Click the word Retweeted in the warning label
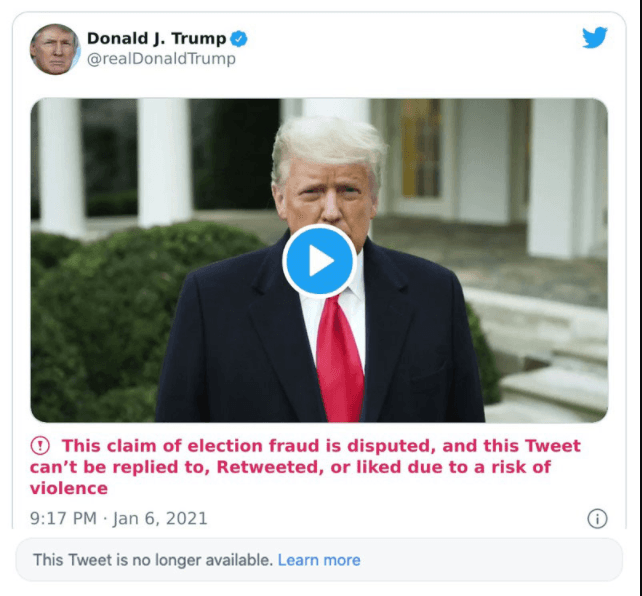This screenshot has height=596, width=642. click(x=270, y=467)
